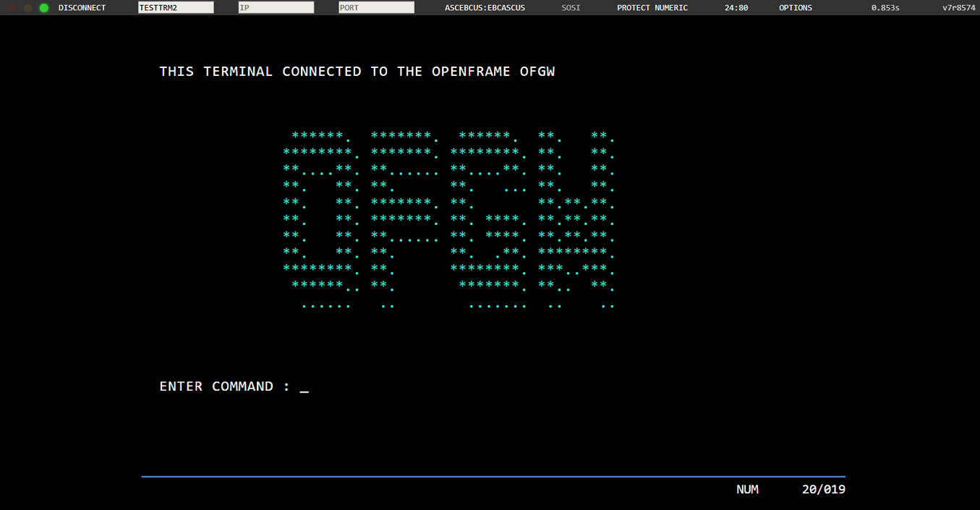Image resolution: width=980 pixels, height=510 pixels.
Task: Open the OPTIONS menu
Action: coord(795,8)
